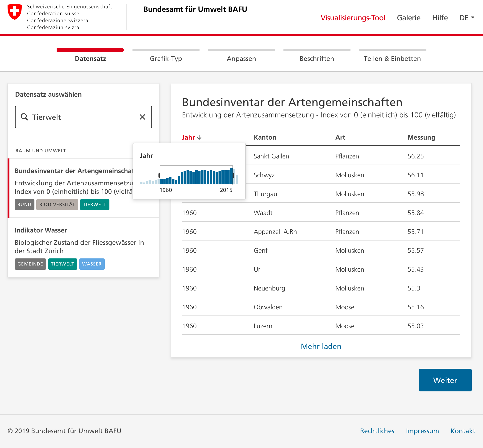Sort table by Art column
Screen dimensions: 483x448
tap(340, 137)
